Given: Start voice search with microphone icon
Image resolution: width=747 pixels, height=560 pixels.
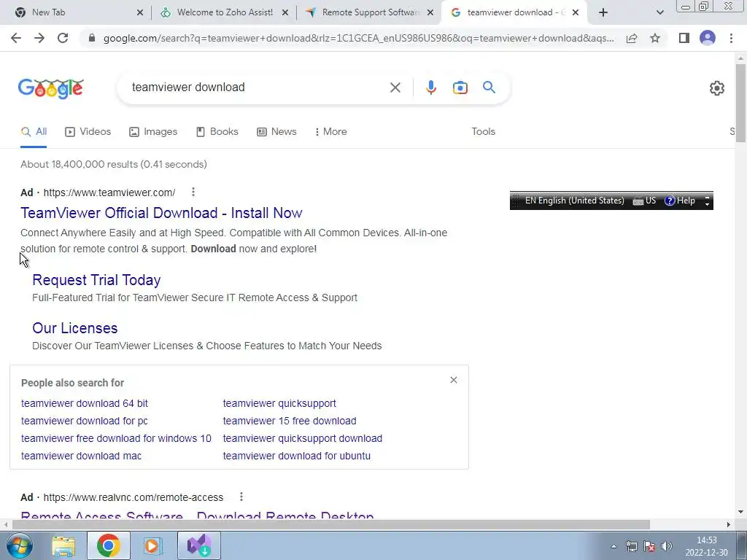Looking at the screenshot, I should pyautogui.click(x=430, y=87).
